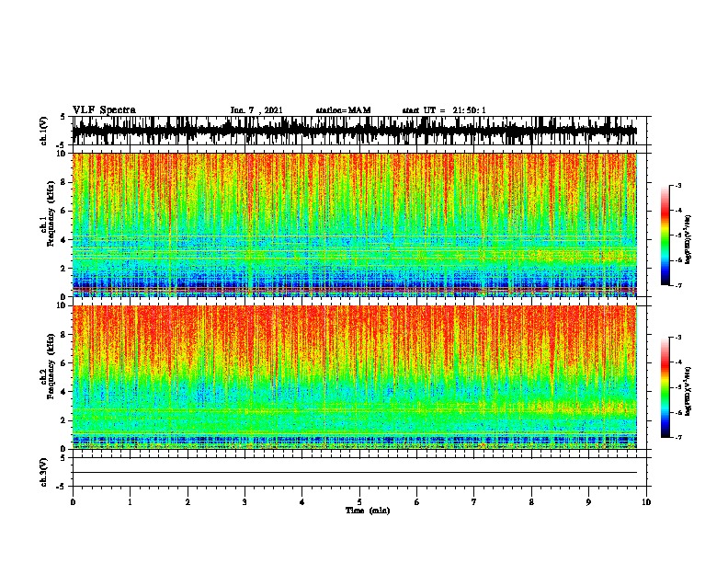This screenshot has width=728, height=563.
Task: Click the "ch.1(V)" waveform axis label
Action: coord(44,131)
